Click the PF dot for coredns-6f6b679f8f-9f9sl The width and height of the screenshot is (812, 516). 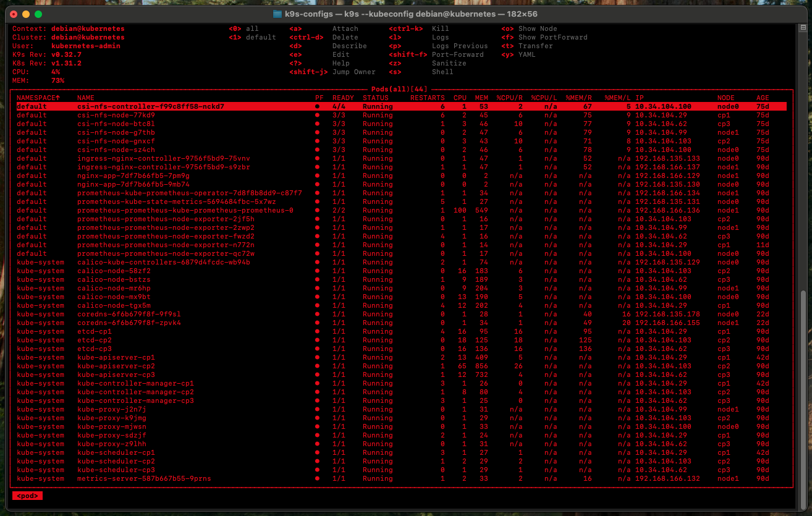point(318,314)
